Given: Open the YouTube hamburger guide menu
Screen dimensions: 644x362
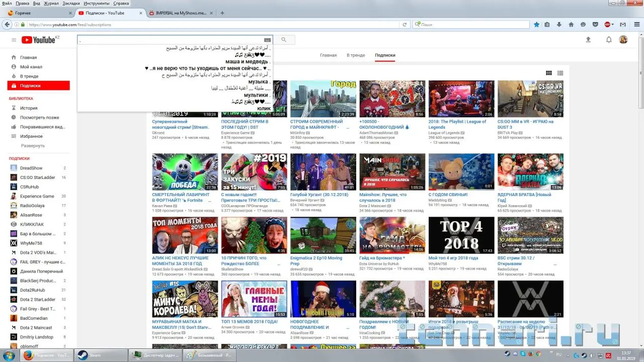Looking at the screenshot, I should click(x=14, y=40).
